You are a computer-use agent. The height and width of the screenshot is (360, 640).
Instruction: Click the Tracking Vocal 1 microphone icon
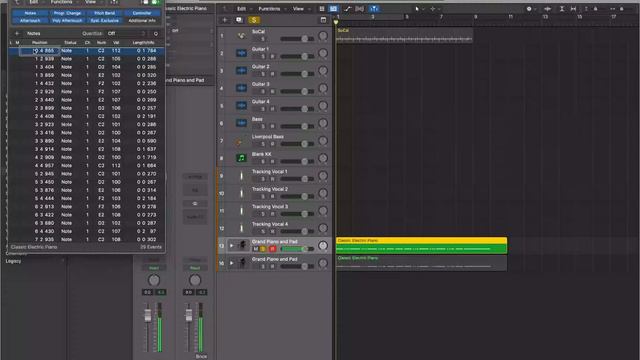pyautogui.click(x=241, y=176)
